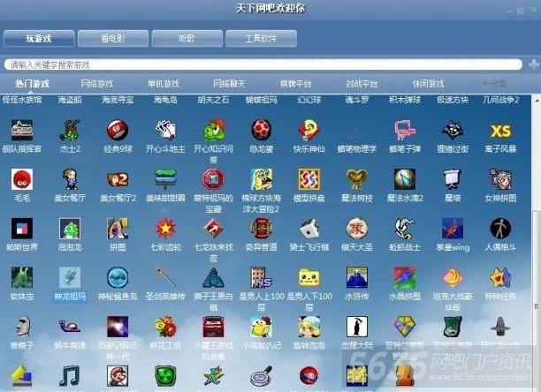Click the 魔法树枝 golden icon
This screenshot has width=541, height=392.
point(357,179)
